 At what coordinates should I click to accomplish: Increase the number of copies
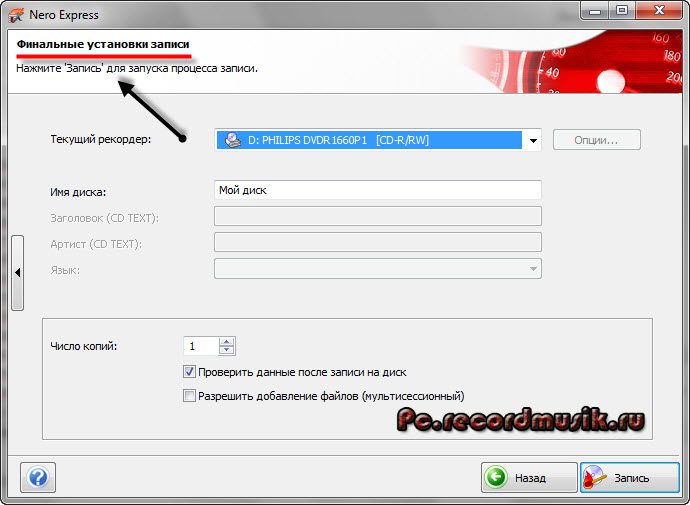coord(227,341)
